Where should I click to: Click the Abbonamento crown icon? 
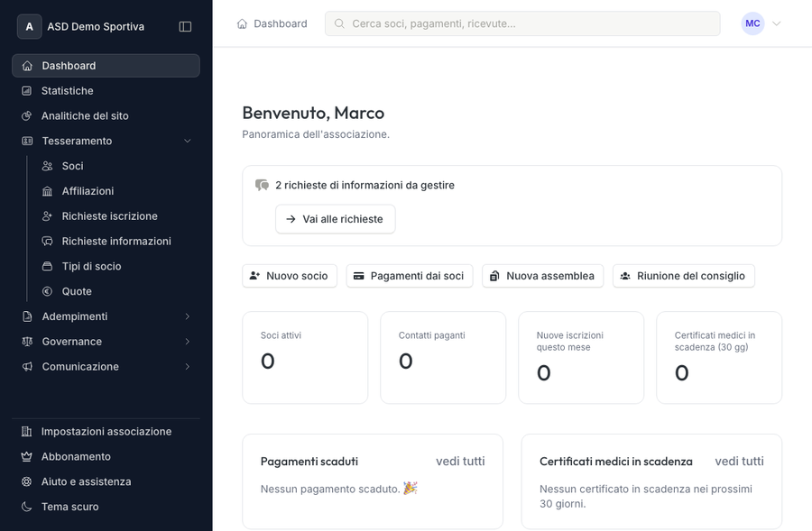(x=26, y=456)
